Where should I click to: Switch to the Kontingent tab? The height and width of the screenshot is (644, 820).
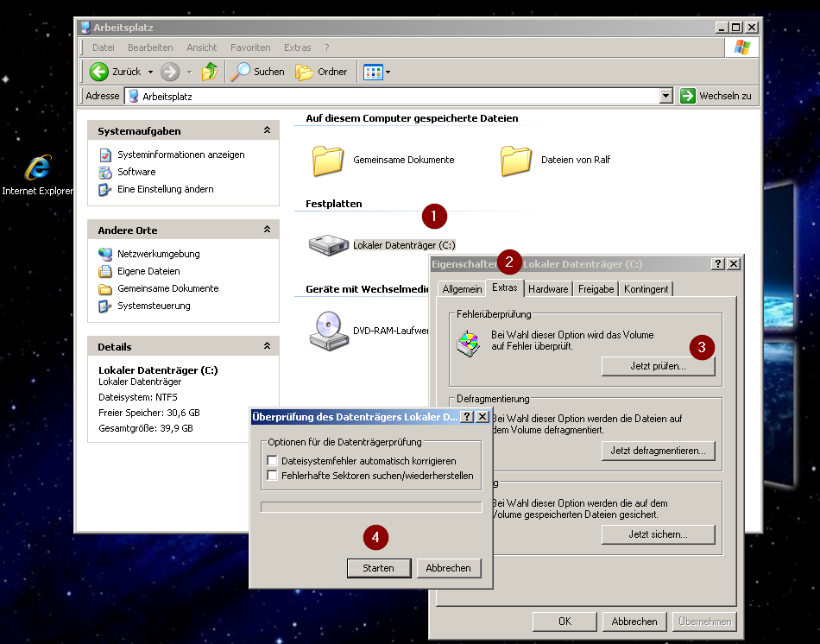coord(646,289)
